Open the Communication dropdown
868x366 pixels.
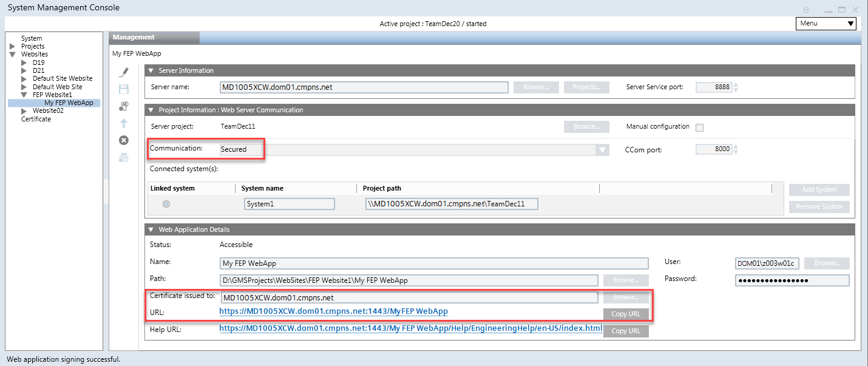(x=601, y=149)
